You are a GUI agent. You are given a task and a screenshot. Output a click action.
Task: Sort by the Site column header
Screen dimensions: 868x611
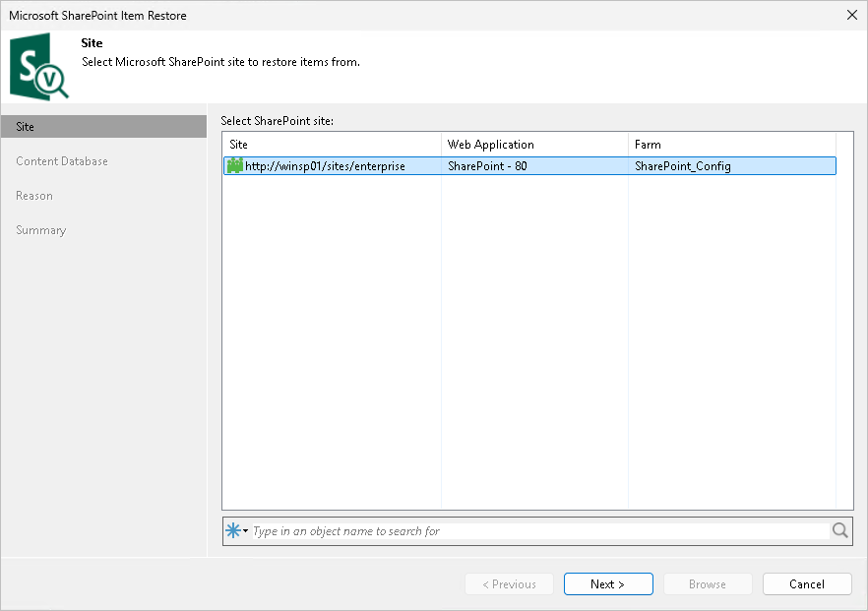coord(332,145)
